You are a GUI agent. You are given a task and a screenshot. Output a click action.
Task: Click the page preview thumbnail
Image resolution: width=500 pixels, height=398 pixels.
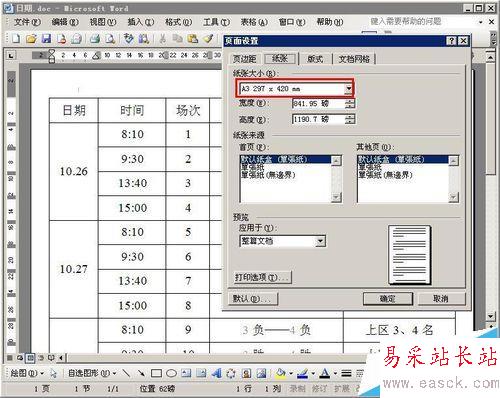point(410,255)
